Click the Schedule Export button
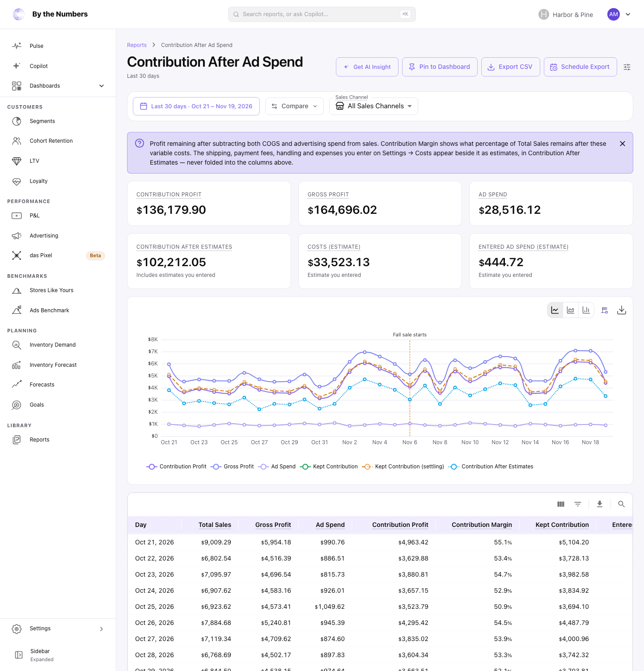This screenshot has height=671, width=644. [x=580, y=67]
